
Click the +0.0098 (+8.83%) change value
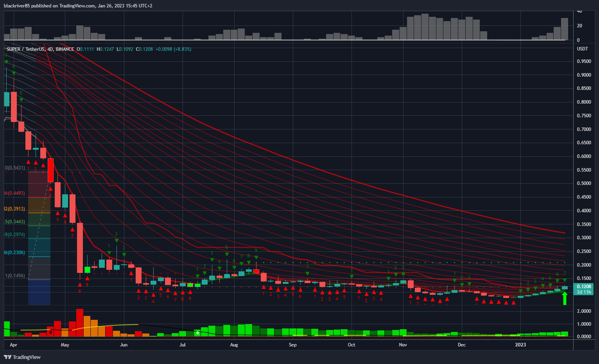click(x=173, y=49)
